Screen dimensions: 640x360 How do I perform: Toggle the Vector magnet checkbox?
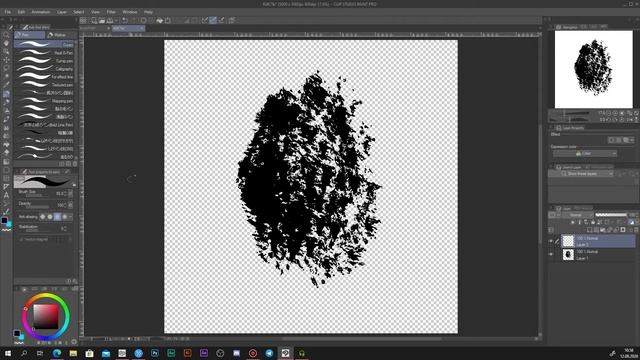click(21, 240)
